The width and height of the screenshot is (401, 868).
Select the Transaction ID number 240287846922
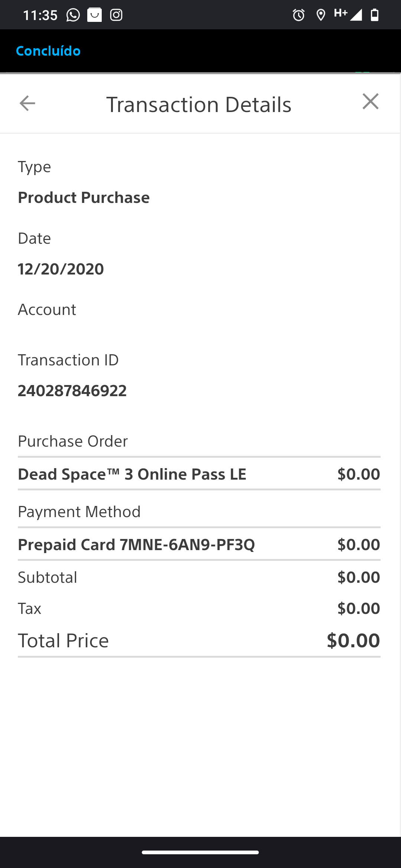coord(72,391)
